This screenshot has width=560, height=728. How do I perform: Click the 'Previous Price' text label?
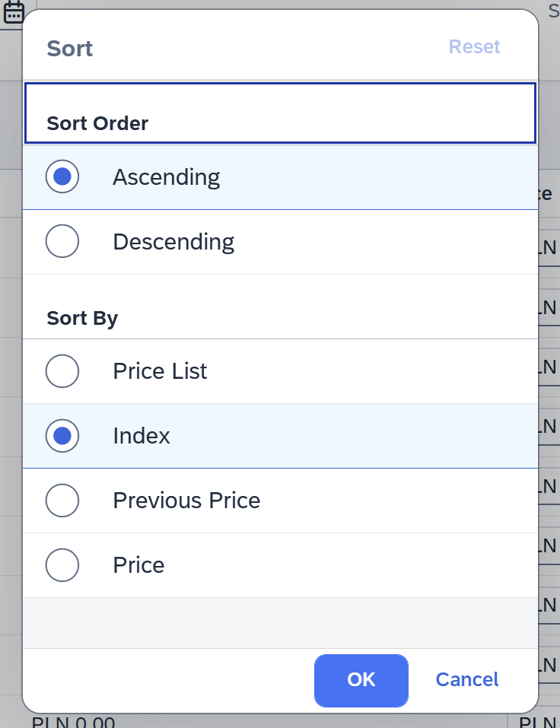click(186, 501)
